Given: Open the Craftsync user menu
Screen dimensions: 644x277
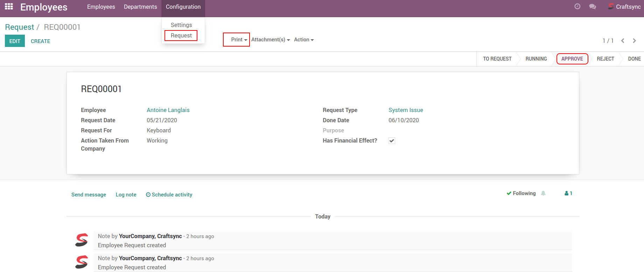Looking at the screenshot, I should click(x=624, y=7).
